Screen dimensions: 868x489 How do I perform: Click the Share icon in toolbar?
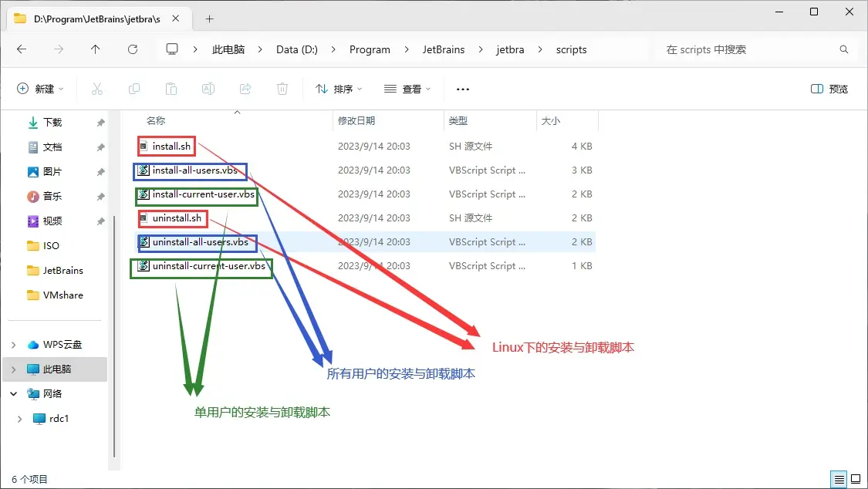point(245,89)
